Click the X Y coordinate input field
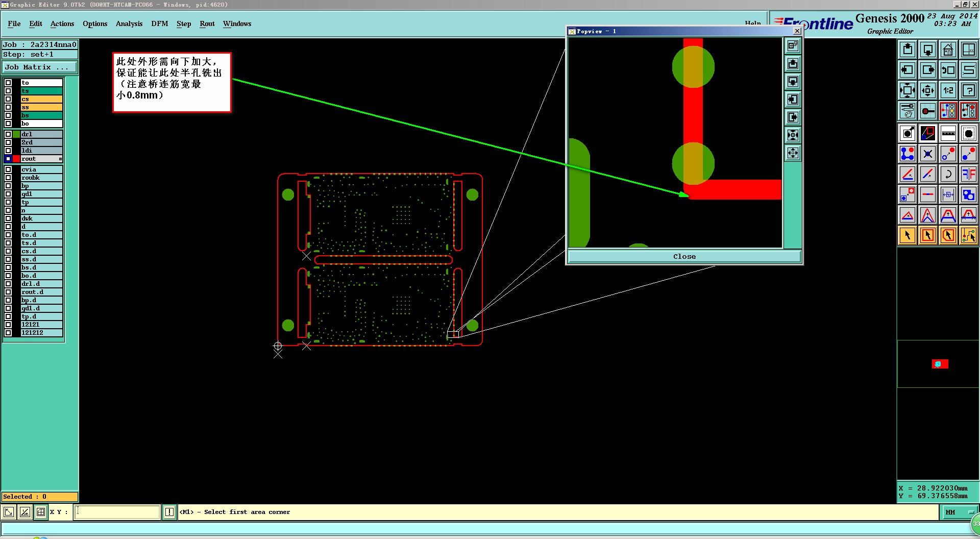 117,512
